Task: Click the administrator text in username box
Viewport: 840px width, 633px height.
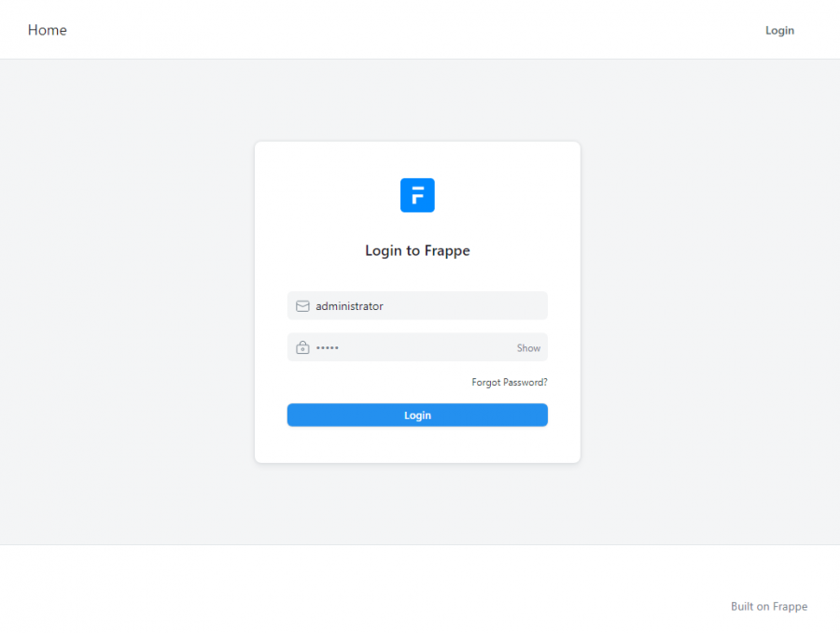Action: pyautogui.click(x=349, y=306)
